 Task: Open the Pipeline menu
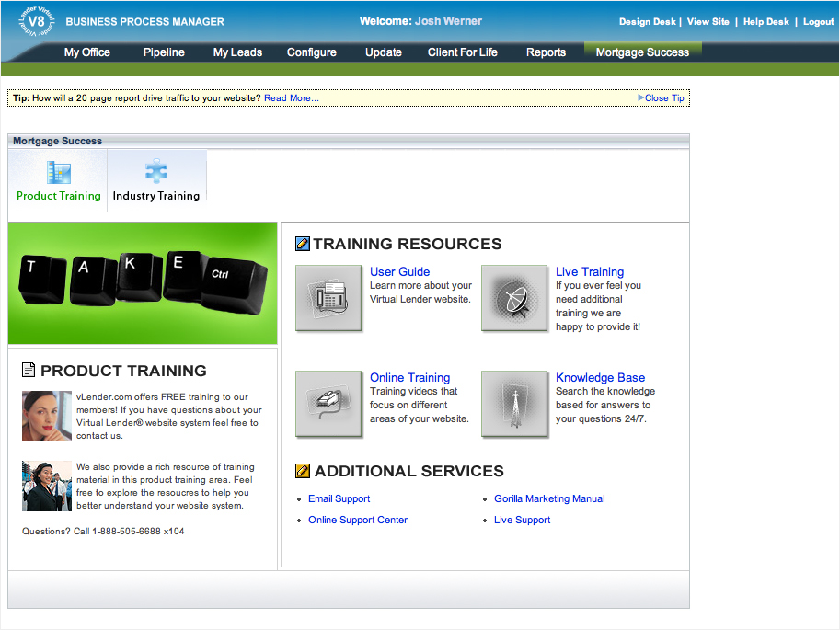pos(164,52)
